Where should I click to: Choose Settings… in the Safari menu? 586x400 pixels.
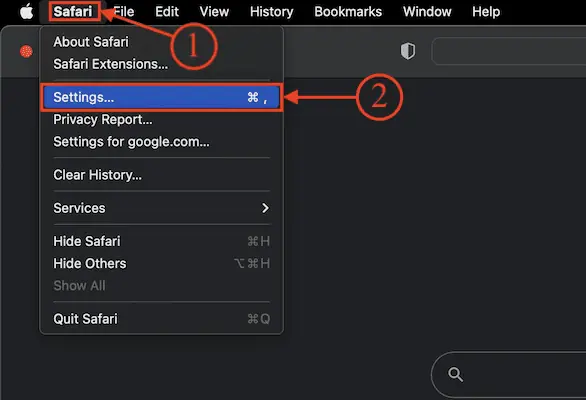click(x=161, y=98)
